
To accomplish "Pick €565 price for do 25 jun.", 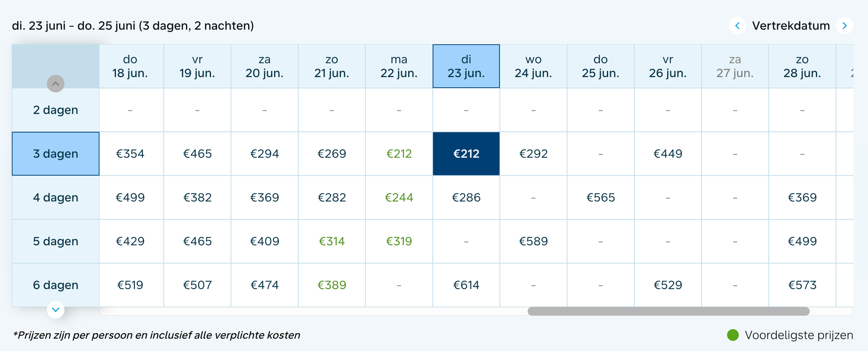I will coord(600,198).
